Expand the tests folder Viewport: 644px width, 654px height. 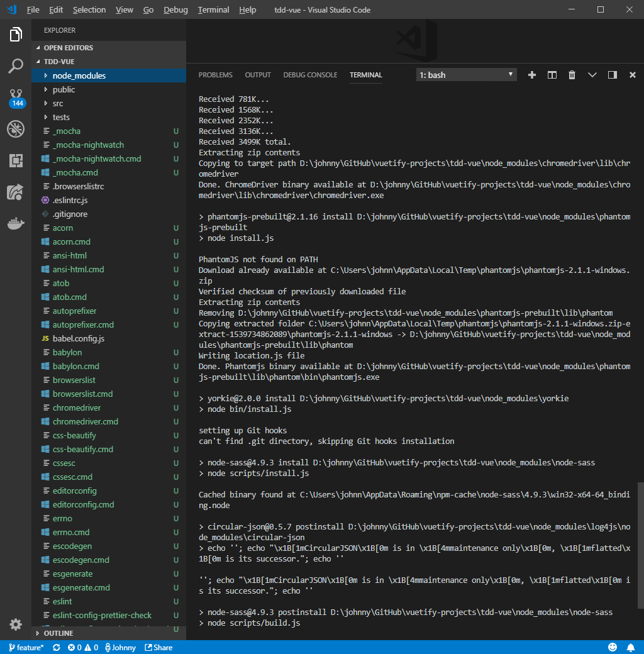pyautogui.click(x=109, y=117)
